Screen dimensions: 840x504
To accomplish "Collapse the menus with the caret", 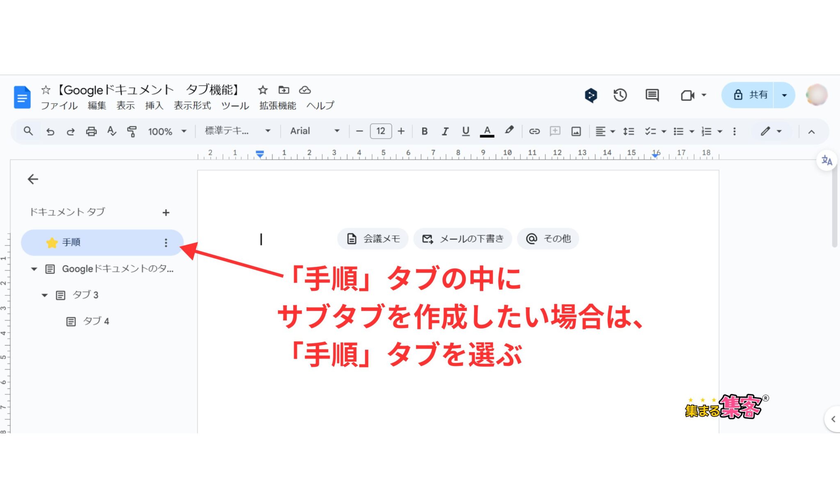I will [x=811, y=132].
